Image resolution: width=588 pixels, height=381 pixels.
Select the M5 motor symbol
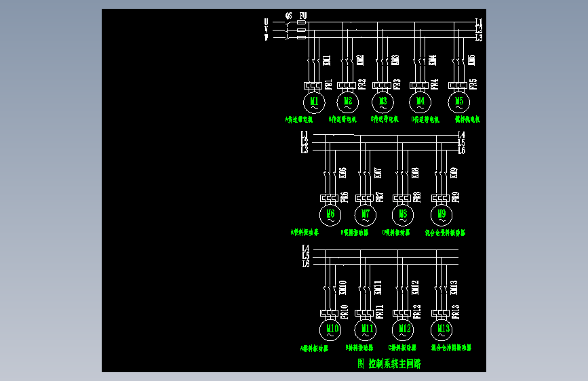click(459, 102)
